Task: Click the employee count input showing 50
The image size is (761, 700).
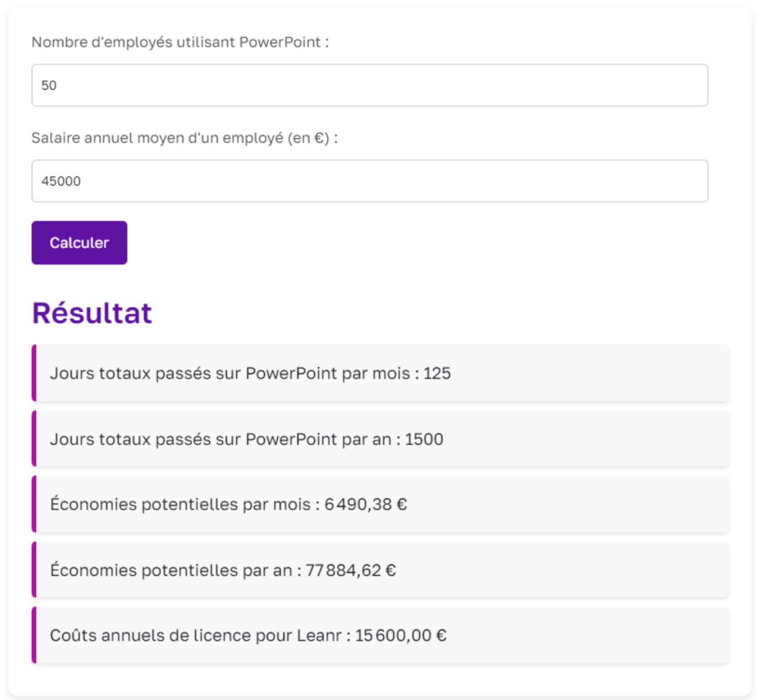Action: click(x=370, y=86)
